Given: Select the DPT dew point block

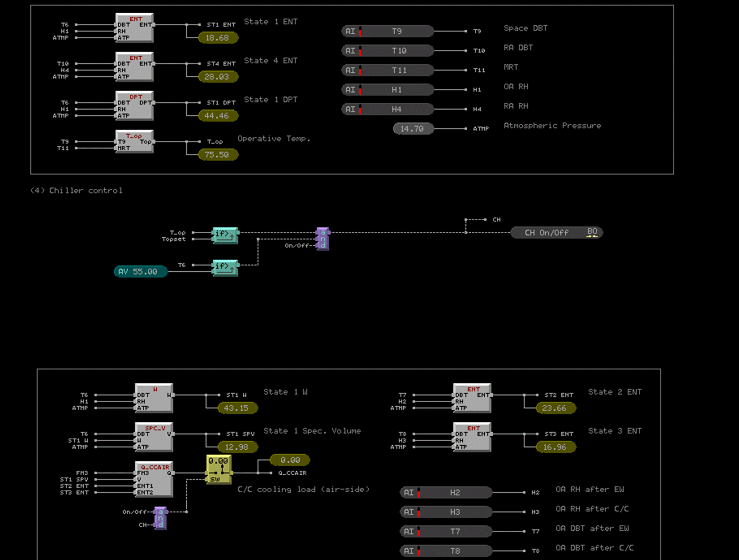Looking at the screenshot, I should pos(135,106).
